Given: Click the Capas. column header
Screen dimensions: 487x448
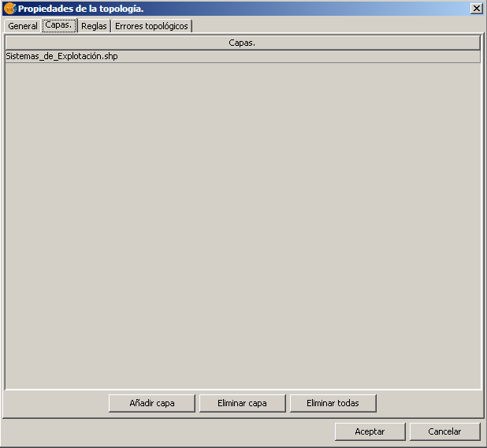Looking at the screenshot, I should point(242,43).
